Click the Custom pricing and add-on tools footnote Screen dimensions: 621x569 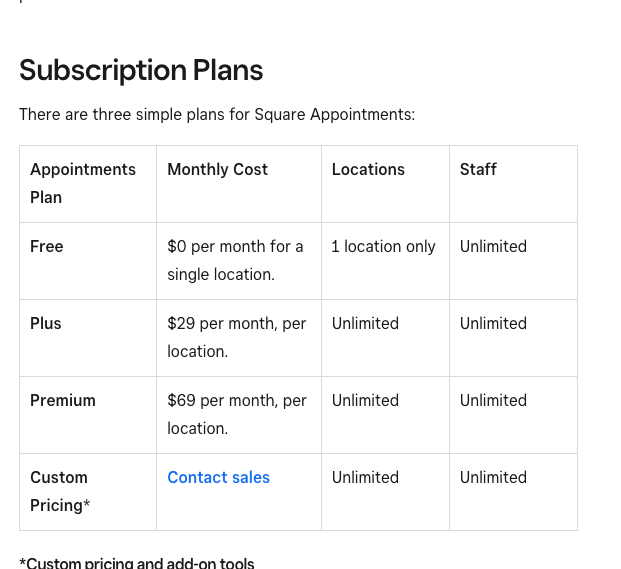[137, 563]
